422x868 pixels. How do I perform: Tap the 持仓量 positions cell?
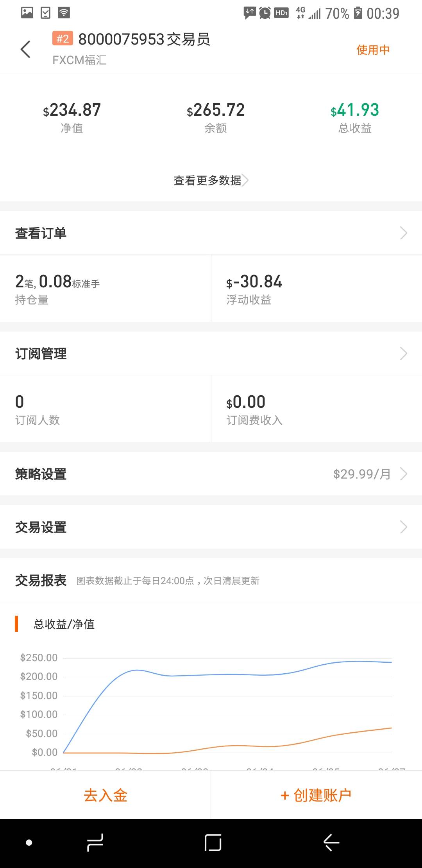(x=105, y=289)
